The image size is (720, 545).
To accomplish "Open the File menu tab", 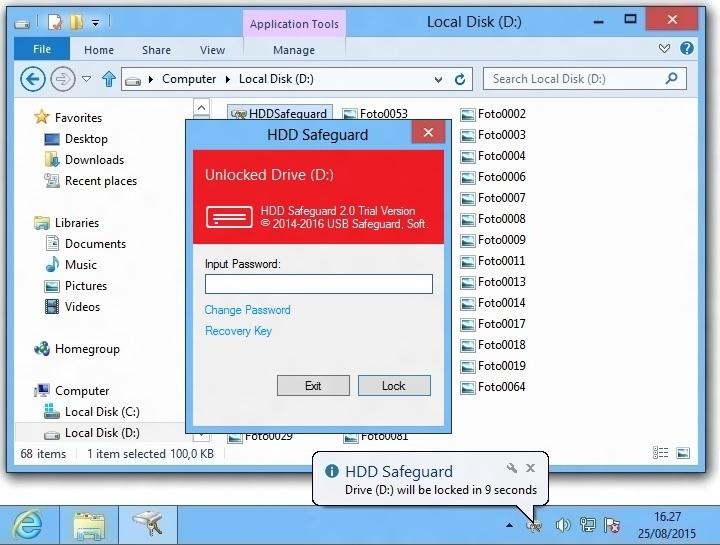I will [x=42, y=49].
